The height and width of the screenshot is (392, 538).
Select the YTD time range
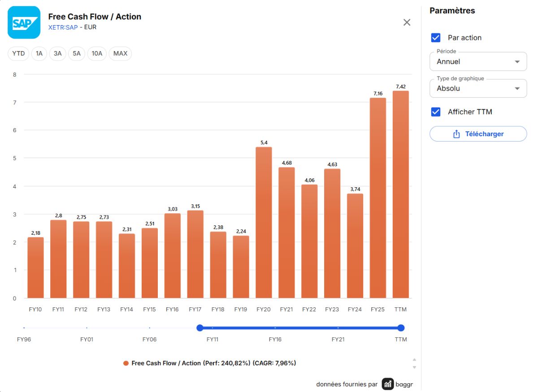18,54
